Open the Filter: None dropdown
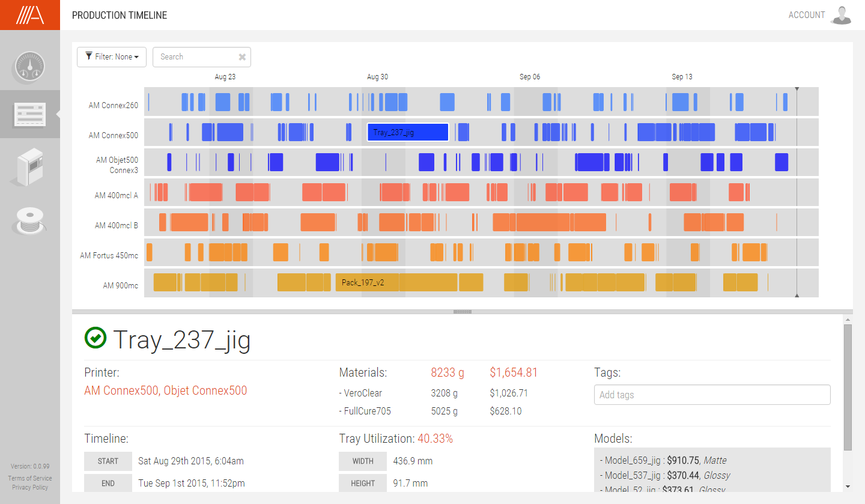 [x=112, y=57]
